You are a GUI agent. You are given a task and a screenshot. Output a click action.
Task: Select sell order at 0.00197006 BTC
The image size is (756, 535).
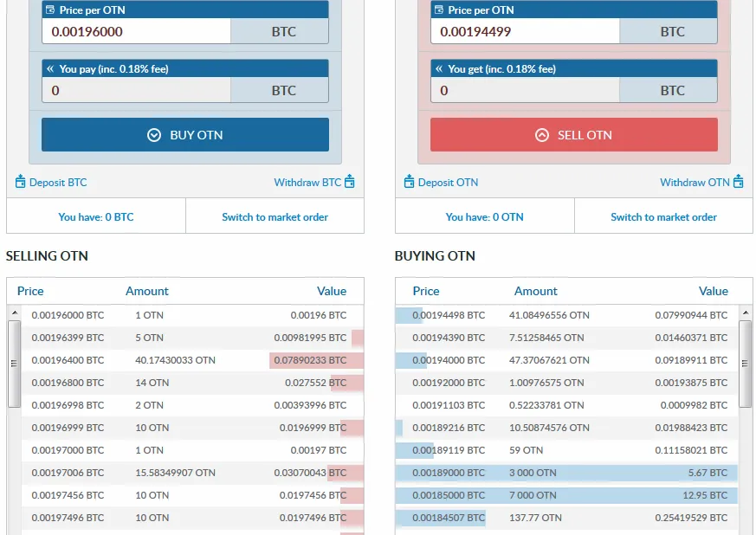(x=192, y=473)
